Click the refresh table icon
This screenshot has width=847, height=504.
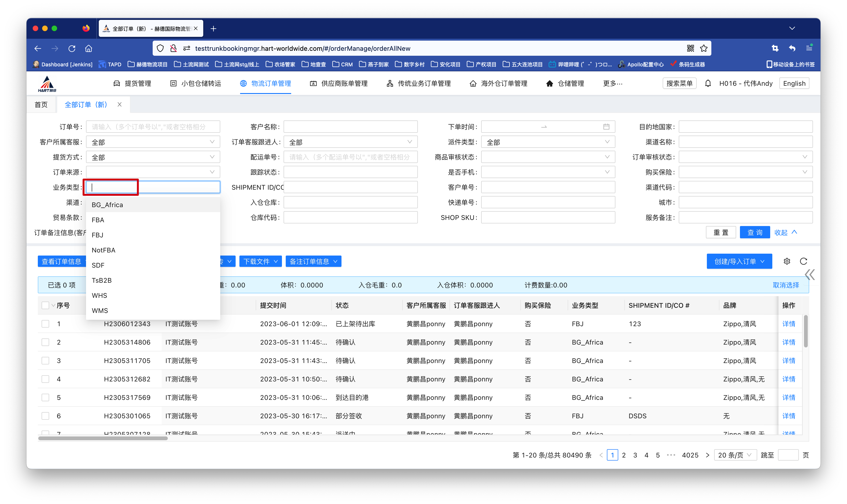coord(804,261)
